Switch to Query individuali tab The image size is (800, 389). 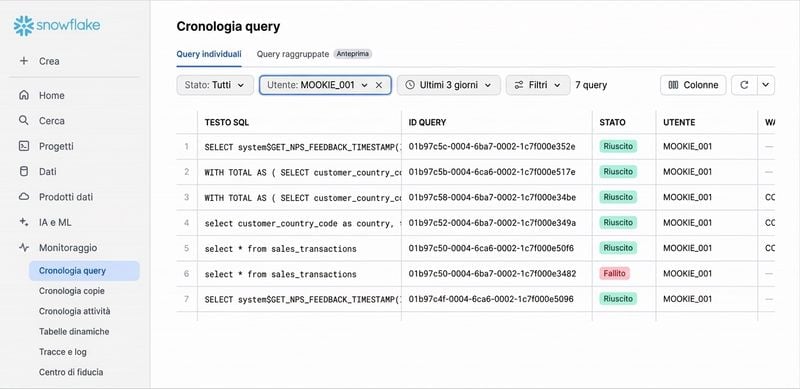click(209, 54)
